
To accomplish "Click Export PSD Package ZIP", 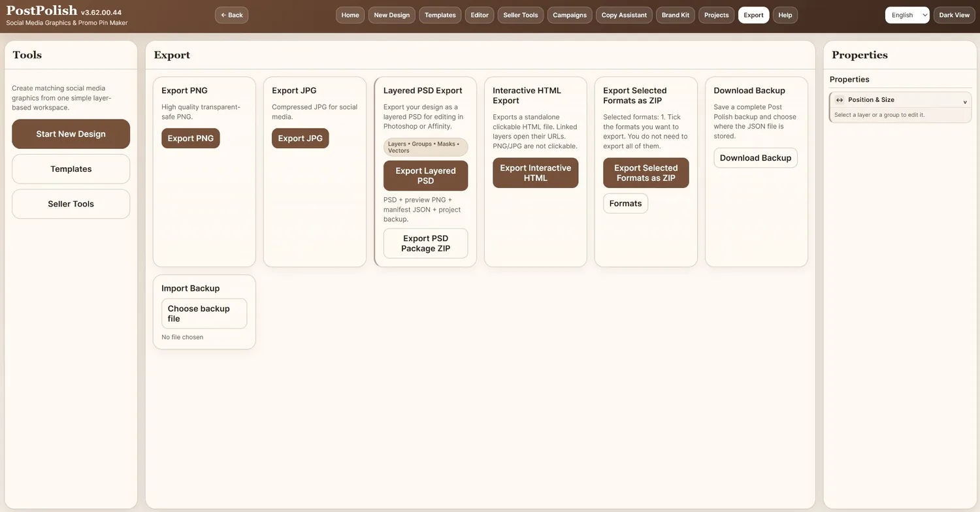I will click(x=425, y=244).
